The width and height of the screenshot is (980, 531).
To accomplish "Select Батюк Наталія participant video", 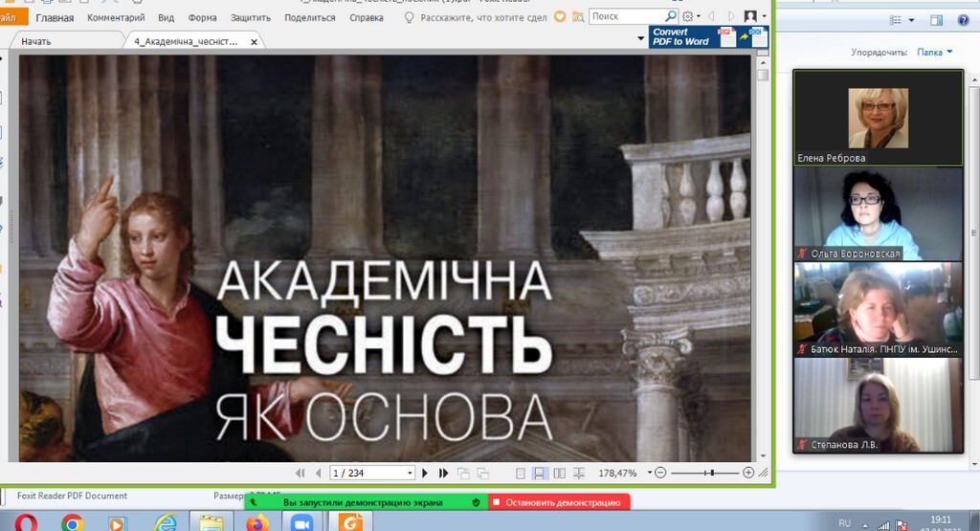I will pos(879,309).
